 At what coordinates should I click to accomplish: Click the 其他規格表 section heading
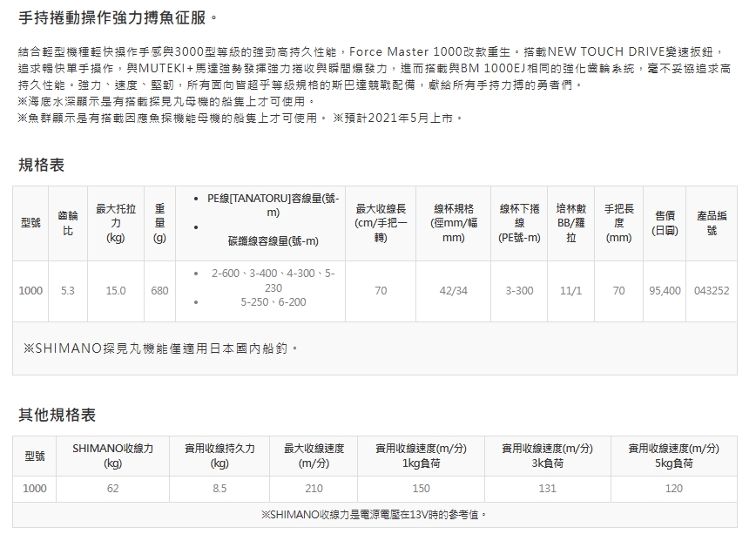click(x=57, y=415)
